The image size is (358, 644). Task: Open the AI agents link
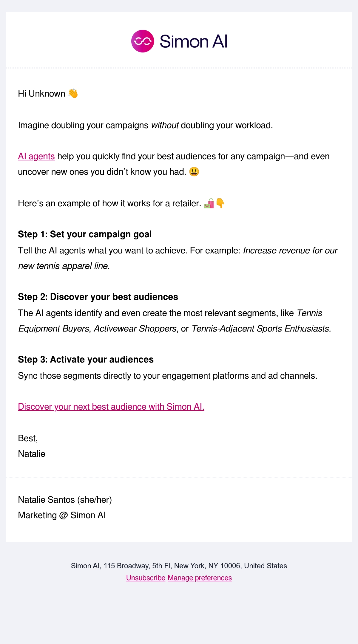pyautogui.click(x=36, y=156)
